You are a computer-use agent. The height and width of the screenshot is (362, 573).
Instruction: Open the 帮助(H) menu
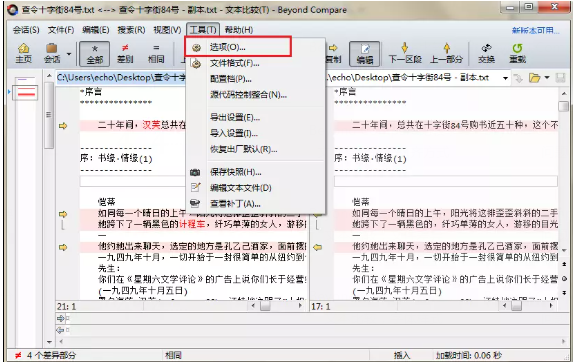pyautogui.click(x=239, y=30)
